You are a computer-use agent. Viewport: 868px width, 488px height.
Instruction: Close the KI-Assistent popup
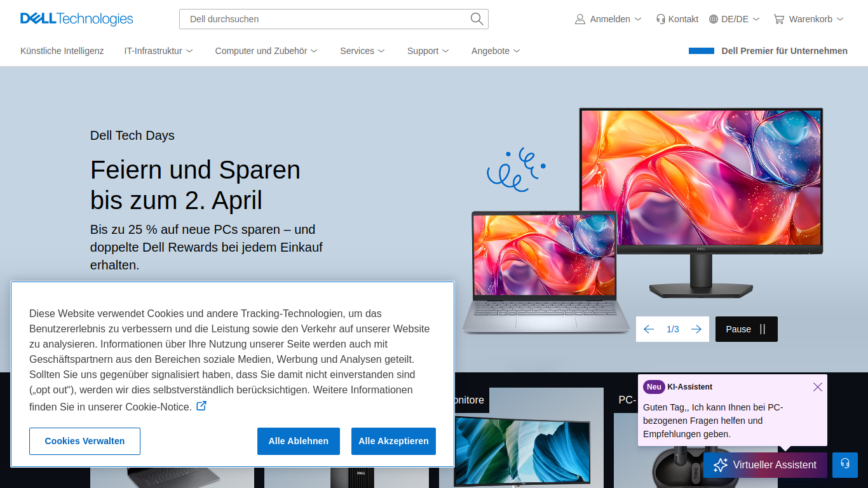coord(818,387)
